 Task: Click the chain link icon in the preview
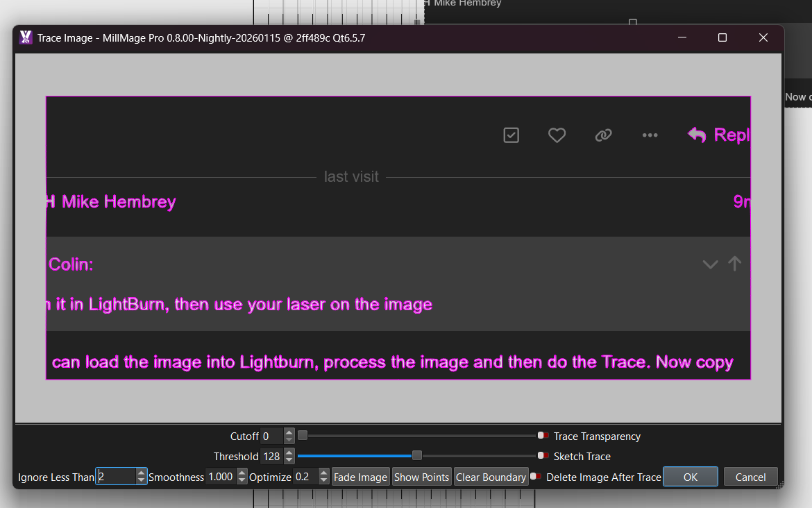coord(603,135)
